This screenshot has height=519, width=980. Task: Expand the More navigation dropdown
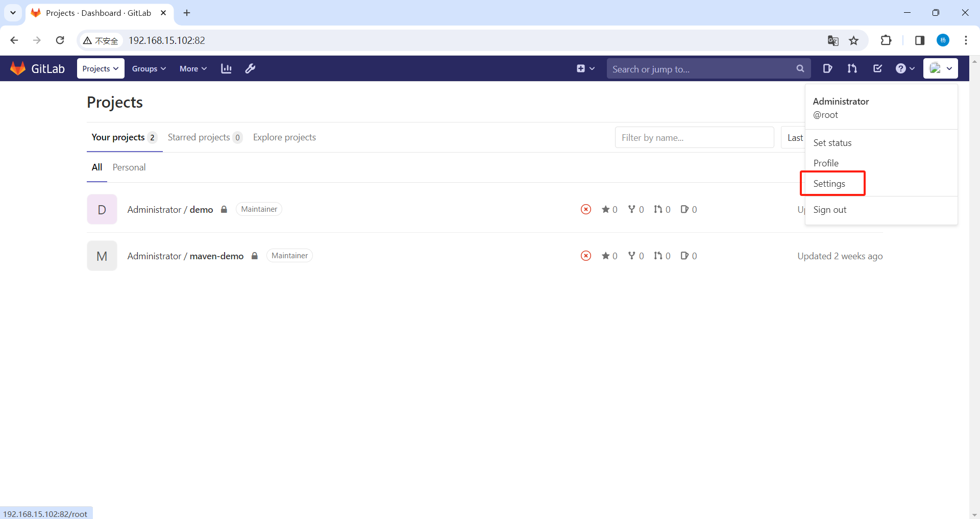192,68
